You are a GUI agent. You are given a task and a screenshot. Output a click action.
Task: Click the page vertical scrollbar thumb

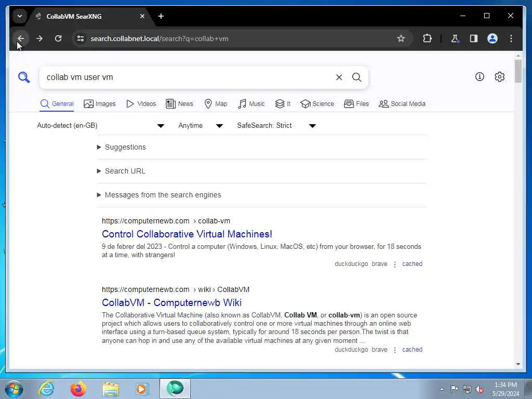[x=518, y=71]
